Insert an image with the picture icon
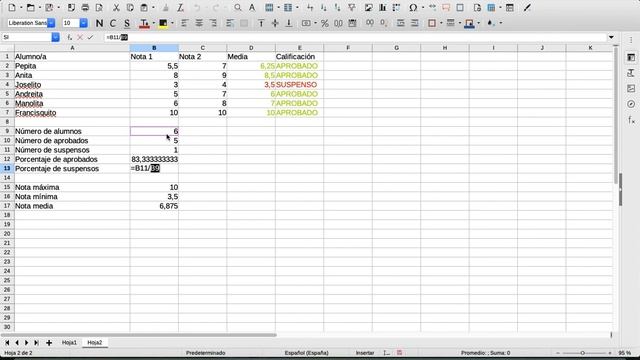Image resolution: width=640 pixels, height=360 pixels. click(369, 8)
